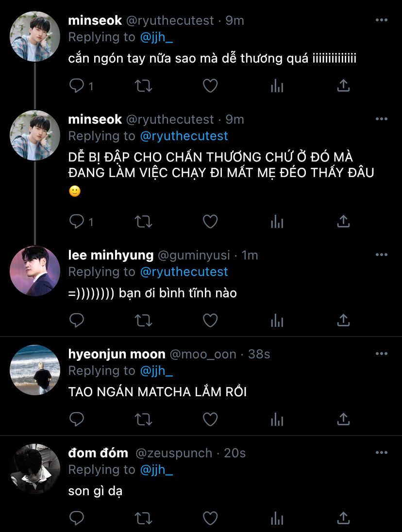Open the @jjh_ mention in hyeonjun moon's tweet
This screenshot has height=532, width=402.
(x=156, y=371)
